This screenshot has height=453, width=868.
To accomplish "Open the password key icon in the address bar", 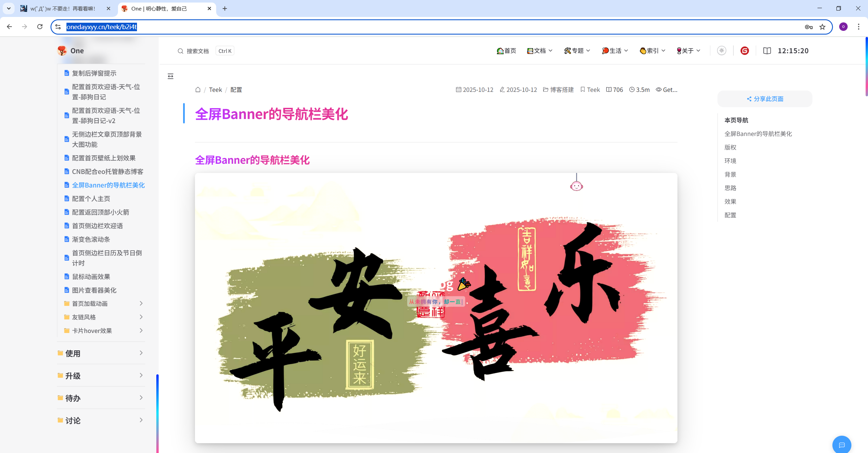I will pyautogui.click(x=809, y=27).
